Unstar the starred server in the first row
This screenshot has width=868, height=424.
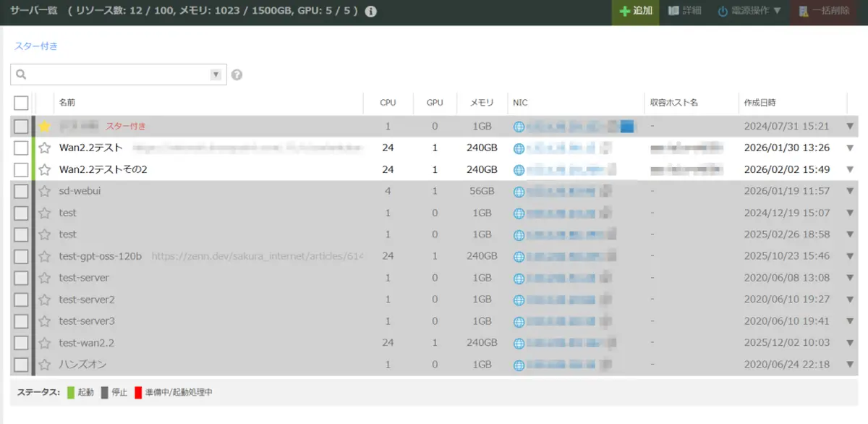pyautogui.click(x=45, y=127)
